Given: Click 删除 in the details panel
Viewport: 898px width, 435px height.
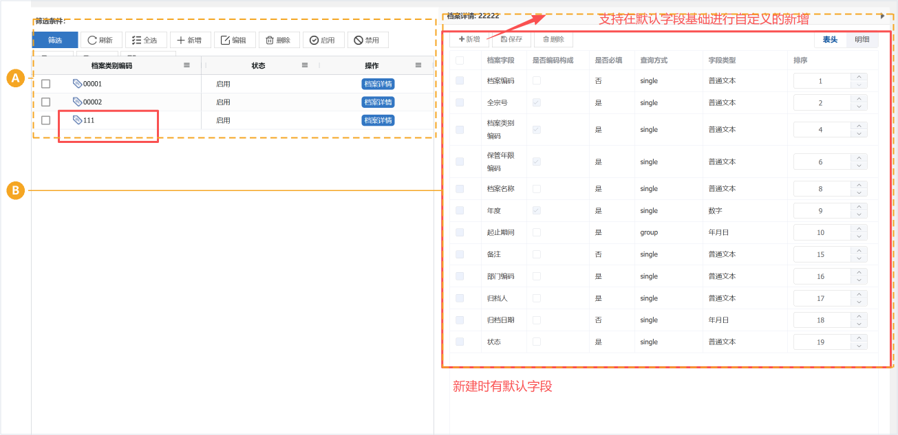Looking at the screenshot, I should pyautogui.click(x=553, y=39).
